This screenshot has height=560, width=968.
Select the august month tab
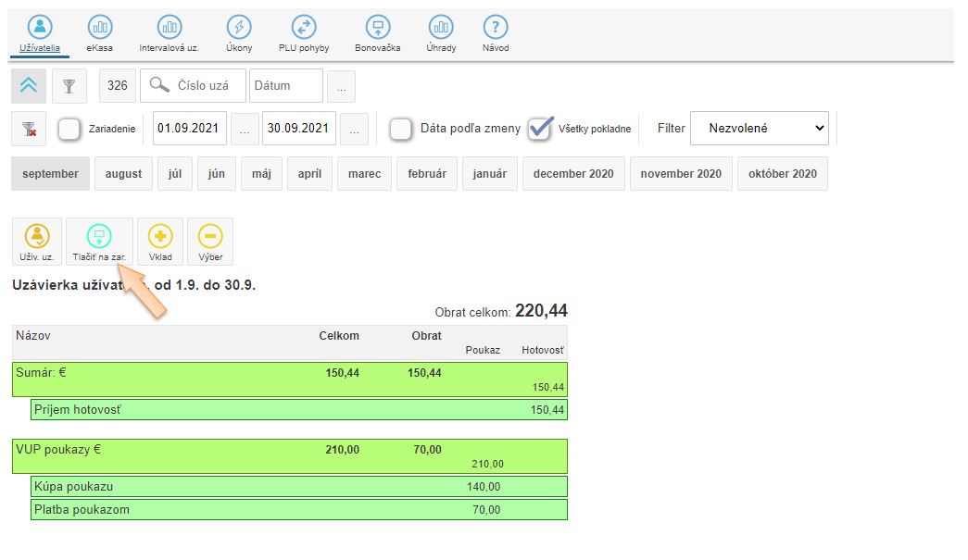[123, 174]
